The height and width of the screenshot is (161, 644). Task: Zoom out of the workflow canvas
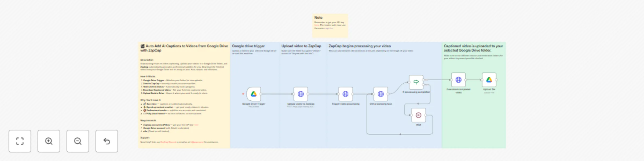pos(78,141)
